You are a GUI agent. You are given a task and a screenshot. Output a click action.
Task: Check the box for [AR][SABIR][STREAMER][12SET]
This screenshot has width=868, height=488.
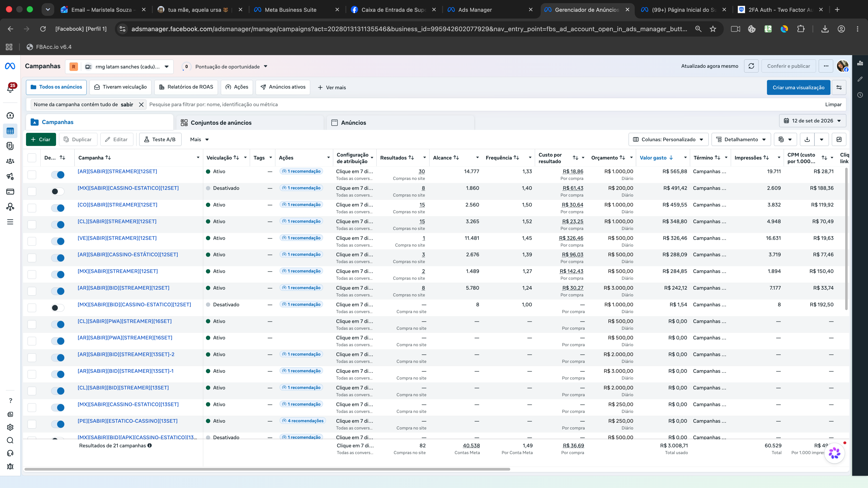(32, 174)
